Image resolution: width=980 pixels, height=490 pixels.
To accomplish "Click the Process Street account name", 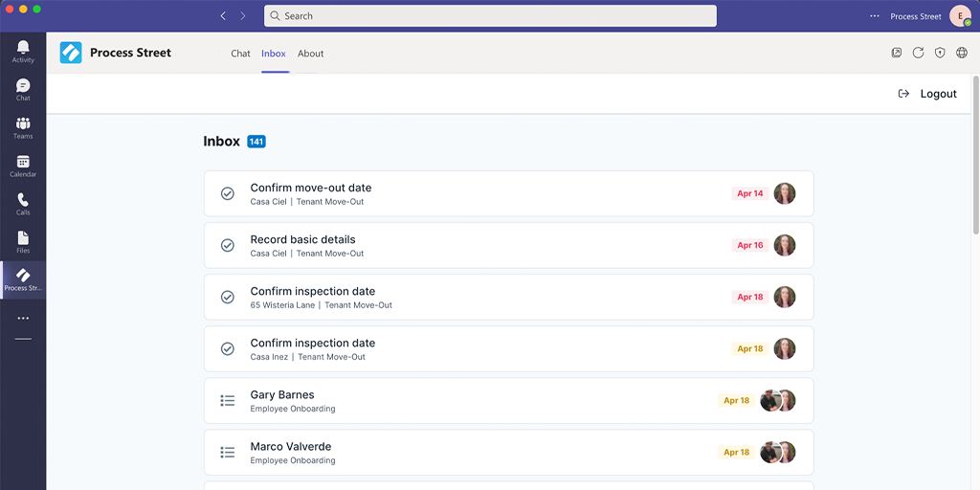I will (x=916, y=16).
